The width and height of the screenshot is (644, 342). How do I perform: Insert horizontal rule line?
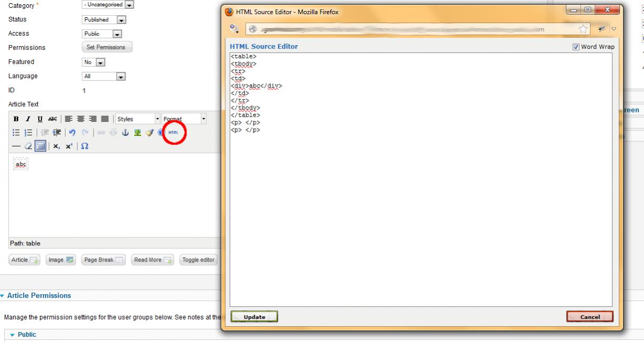click(16, 146)
